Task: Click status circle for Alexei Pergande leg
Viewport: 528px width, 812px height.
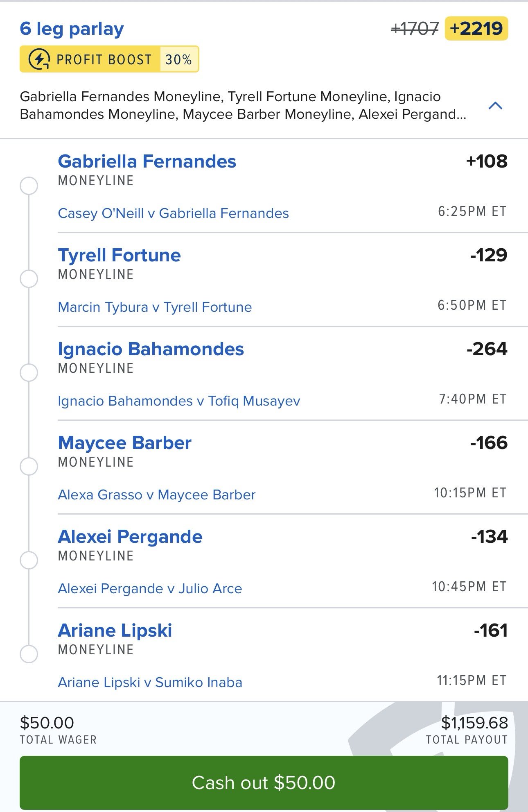Action: coord(29,560)
